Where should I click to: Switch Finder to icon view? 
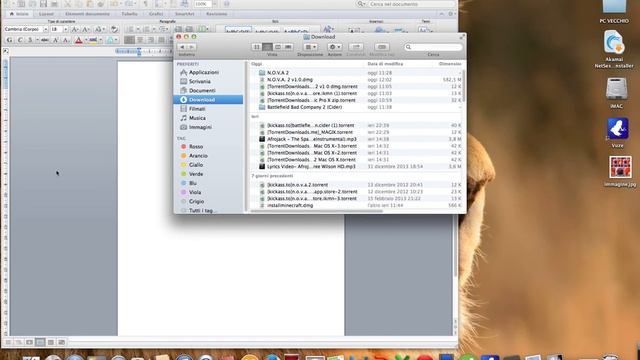(256, 47)
